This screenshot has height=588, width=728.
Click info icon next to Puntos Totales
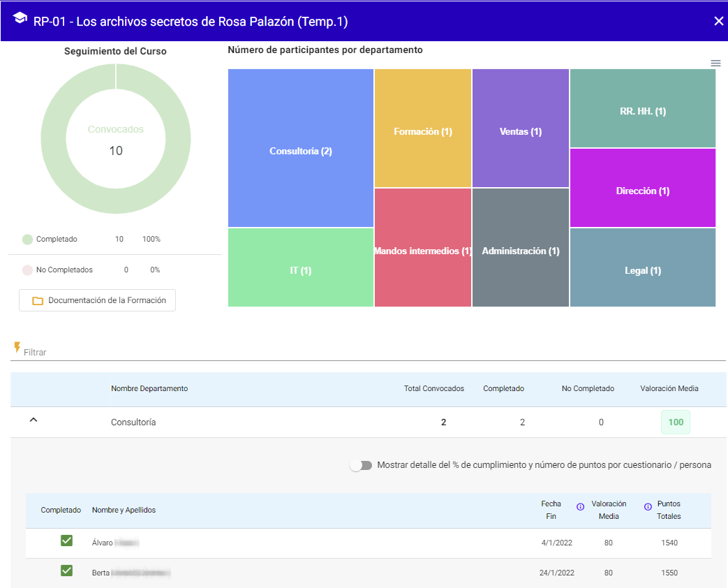coord(648,507)
